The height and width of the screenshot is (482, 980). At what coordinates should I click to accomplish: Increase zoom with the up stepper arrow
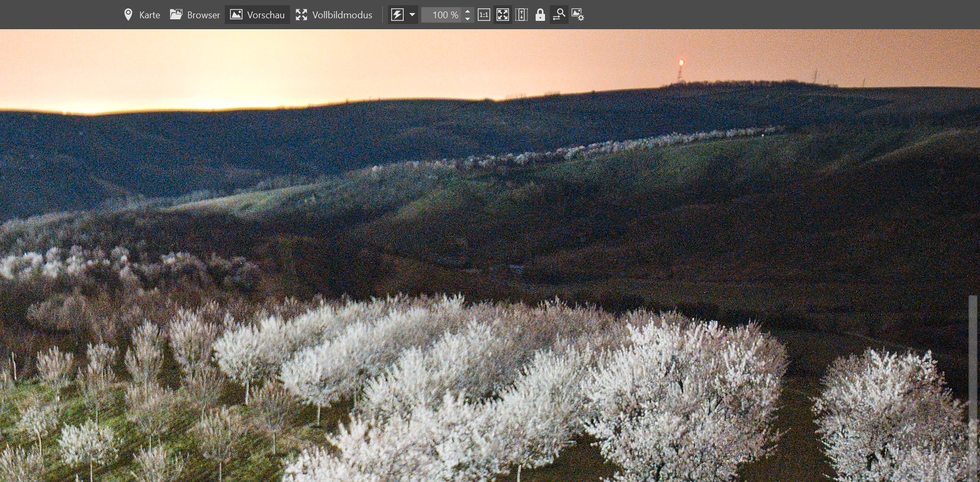pyautogui.click(x=468, y=11)
